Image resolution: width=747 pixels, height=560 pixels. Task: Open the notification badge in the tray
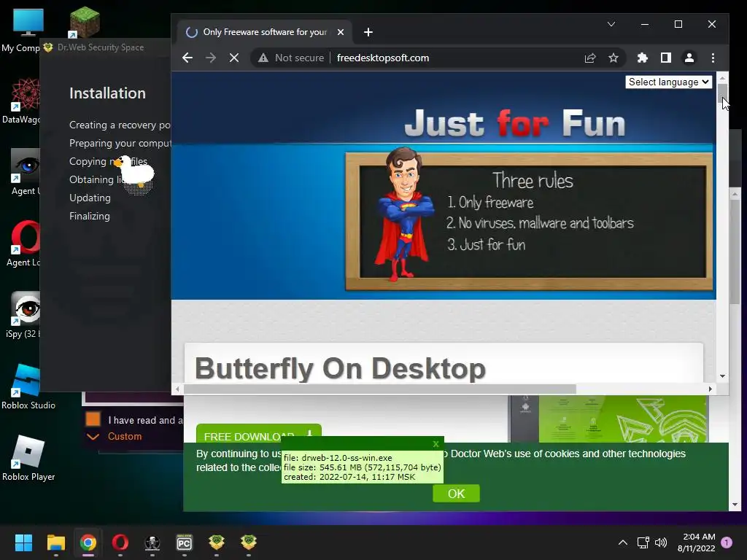[x=727, y=542]
